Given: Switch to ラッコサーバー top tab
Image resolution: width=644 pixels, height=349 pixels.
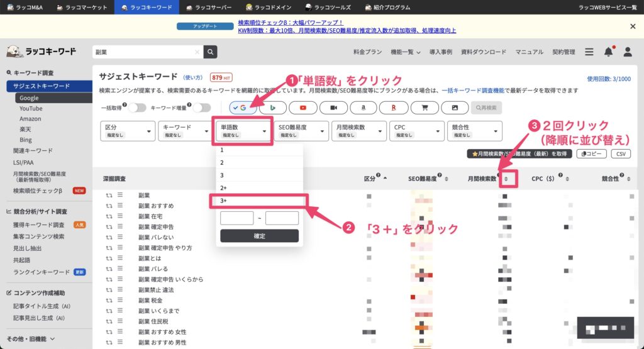Looking at the screenshot, I should pyautogui.click(x=209, y=7).
